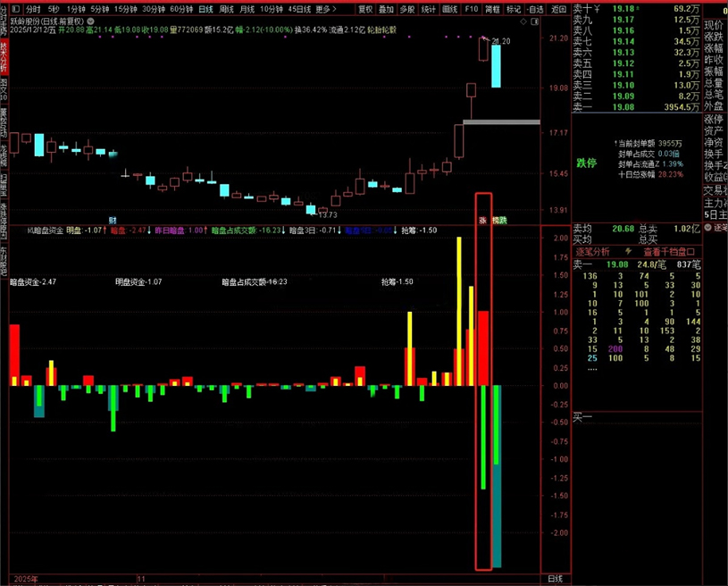This screenshot has height=586, width=728.
Task: Click the 卖十 order book row
Action: [x=636, y=9]
